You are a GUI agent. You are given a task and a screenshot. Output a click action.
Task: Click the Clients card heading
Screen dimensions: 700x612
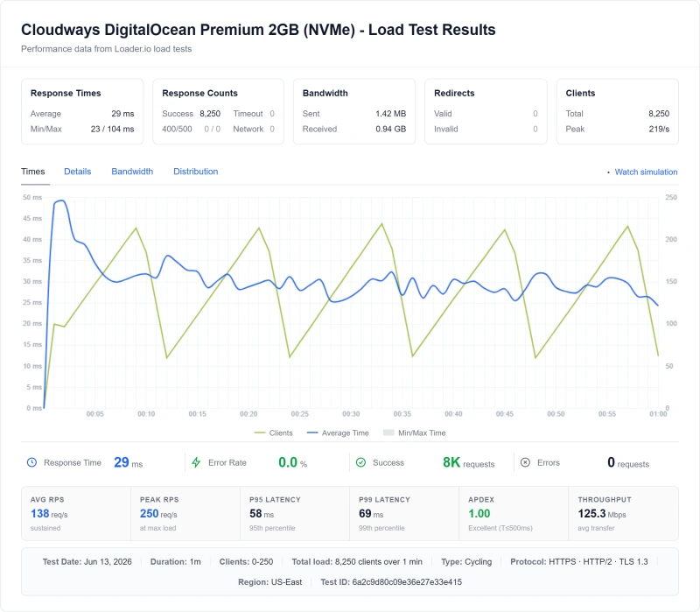pos(580,93)
